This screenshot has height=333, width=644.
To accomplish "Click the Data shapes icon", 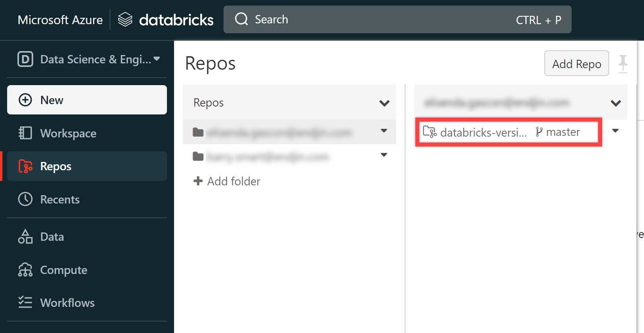I will tap(25, 236).
